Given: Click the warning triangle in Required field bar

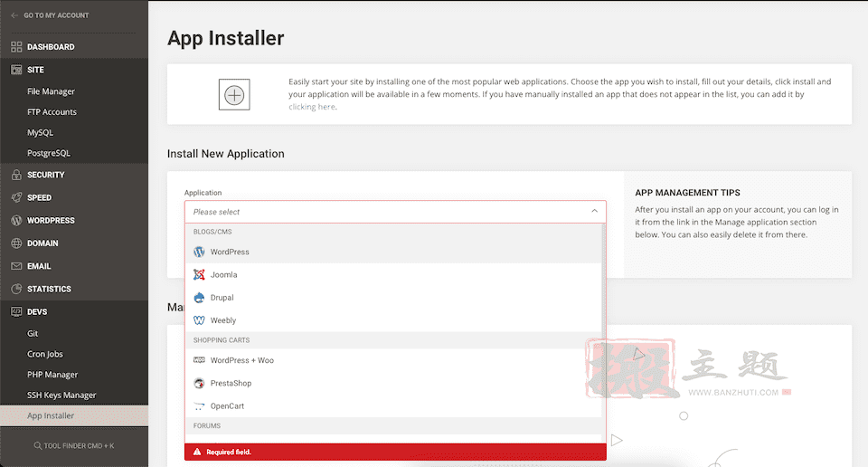Looking at the screenshot, I should tap(196, 452).
